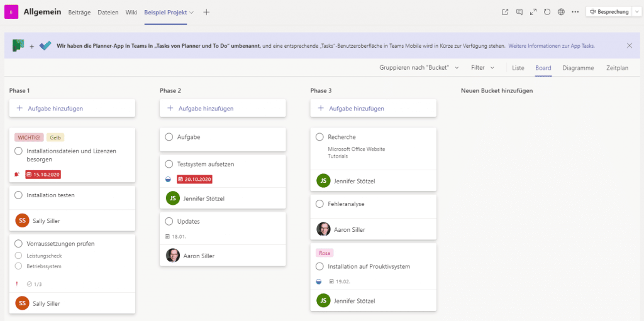Click the Phase 2 bucket title
The width and height of the screenshot is (644, 321).
point(170,90)
